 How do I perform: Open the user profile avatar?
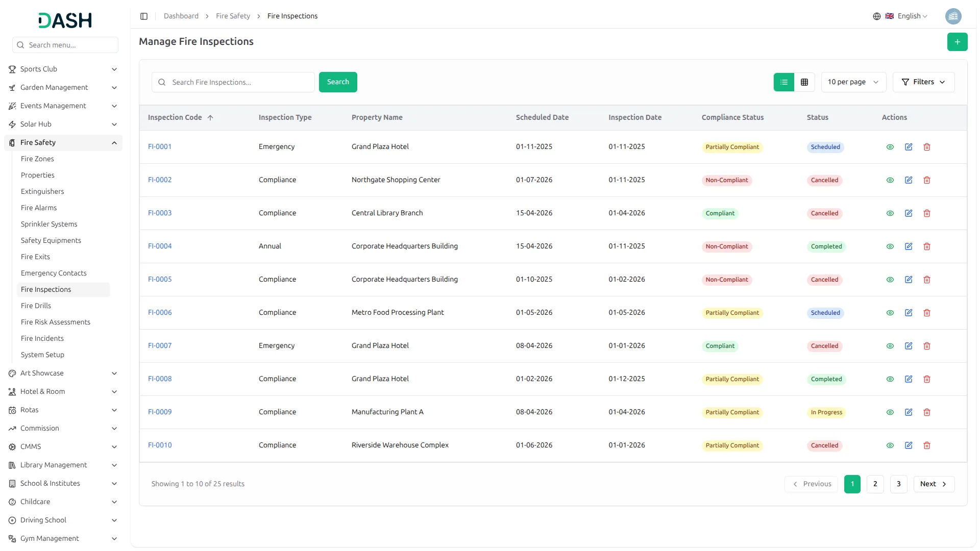tap(952, 16)
